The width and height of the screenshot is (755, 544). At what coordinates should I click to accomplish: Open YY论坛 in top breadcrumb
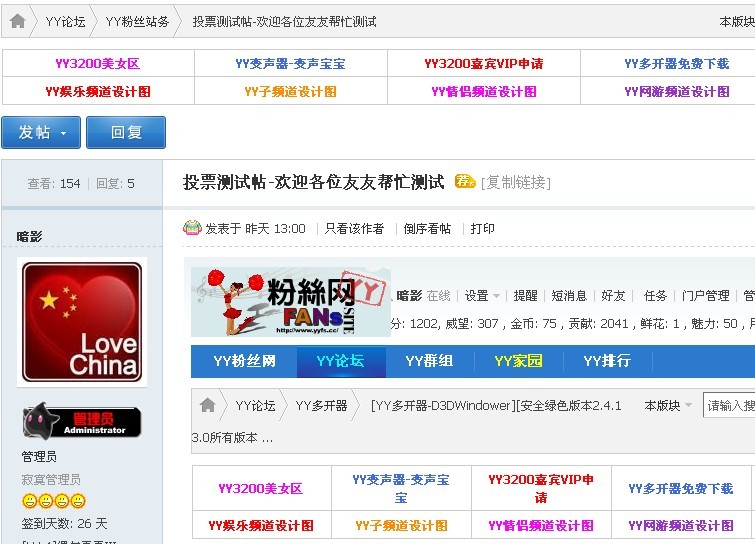[65, 22]
